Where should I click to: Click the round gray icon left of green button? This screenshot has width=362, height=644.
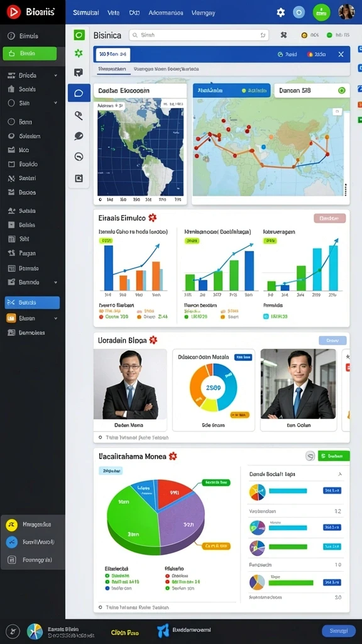(x=310, y=455)
